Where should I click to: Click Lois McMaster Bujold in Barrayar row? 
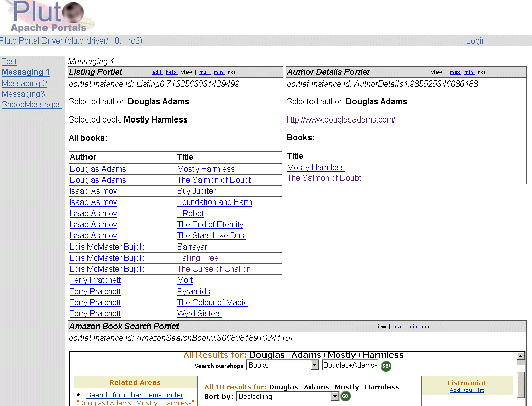point(108,247)
